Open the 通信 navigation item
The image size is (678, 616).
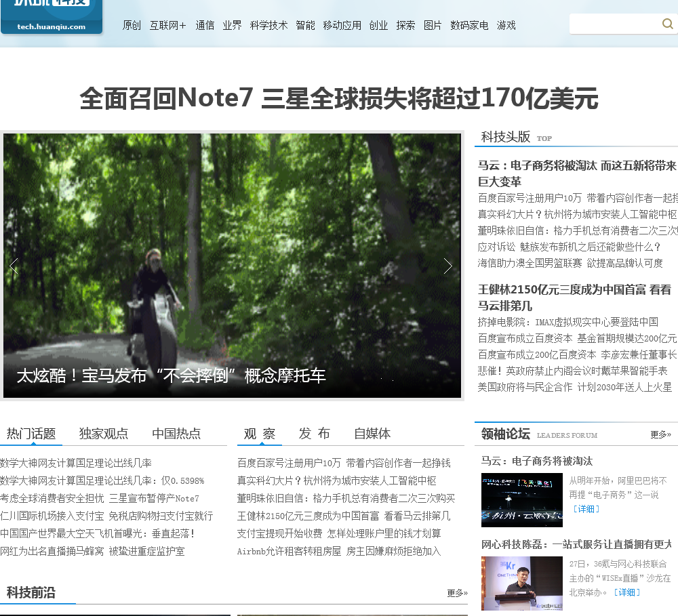205,26
